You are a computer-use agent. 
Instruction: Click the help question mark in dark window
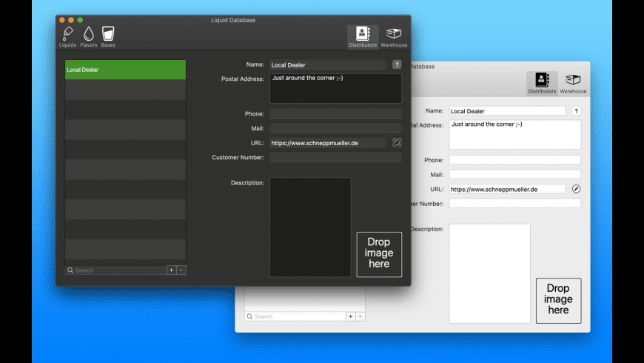pos(397,64)
